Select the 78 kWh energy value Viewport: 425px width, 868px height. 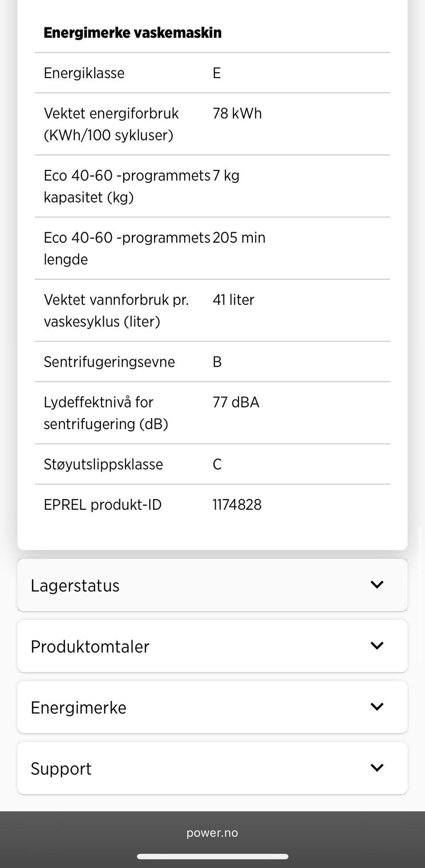(237, 113)
